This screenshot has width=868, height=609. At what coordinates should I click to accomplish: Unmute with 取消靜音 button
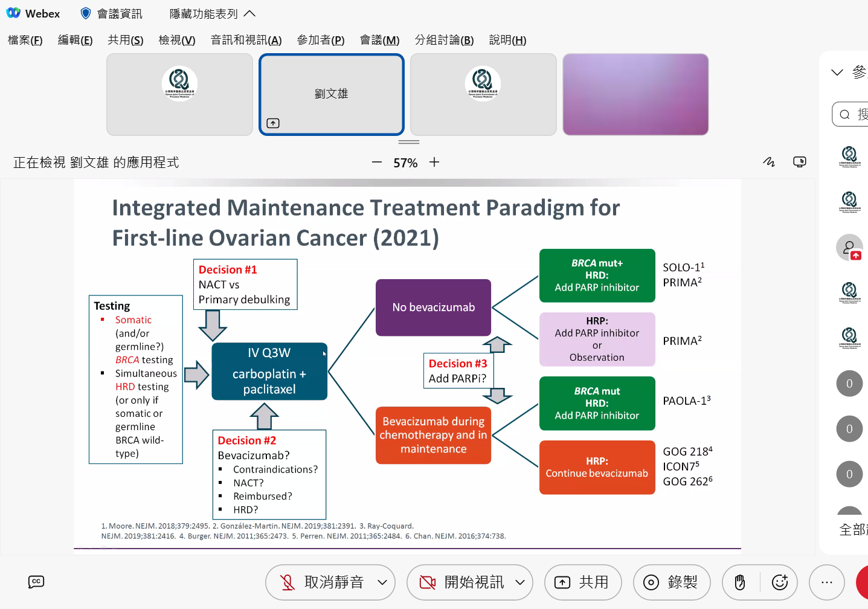321,582
